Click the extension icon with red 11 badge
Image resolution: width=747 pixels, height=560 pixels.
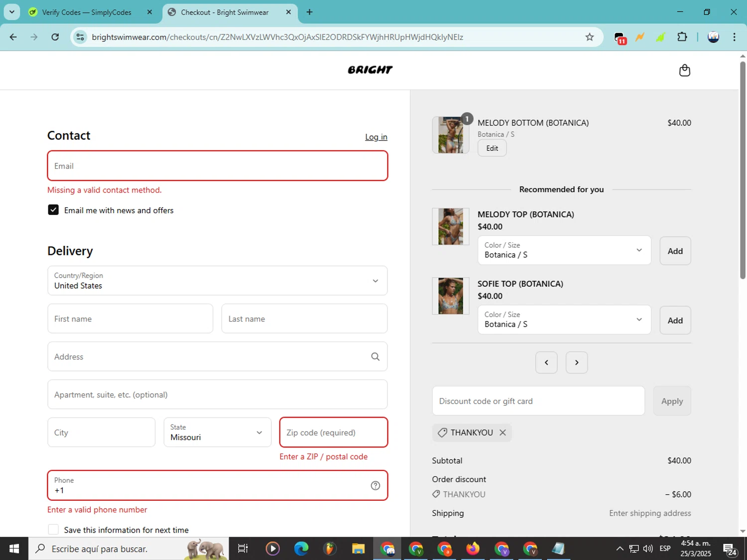coord(620,38)
